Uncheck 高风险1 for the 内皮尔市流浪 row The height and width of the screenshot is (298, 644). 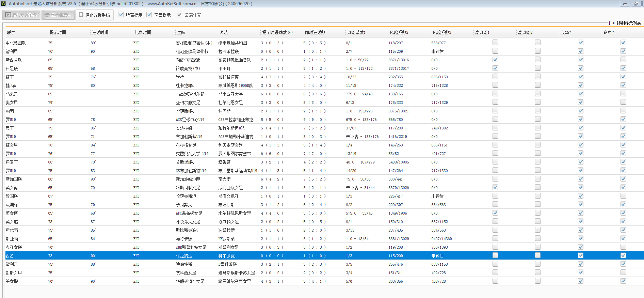(495, 60)
